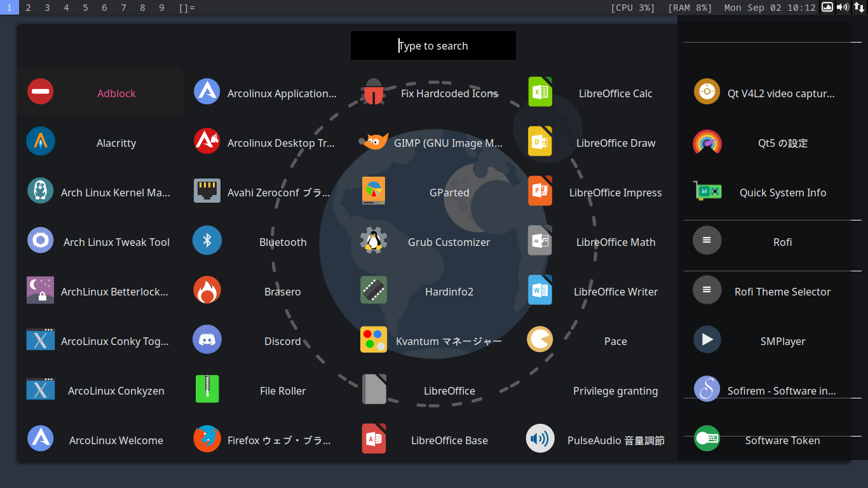This screenshot has width=868, height=488.
Task: Click the '[RAM 8%]' status text
Action: pyautogui.click(x=690, y=8)
